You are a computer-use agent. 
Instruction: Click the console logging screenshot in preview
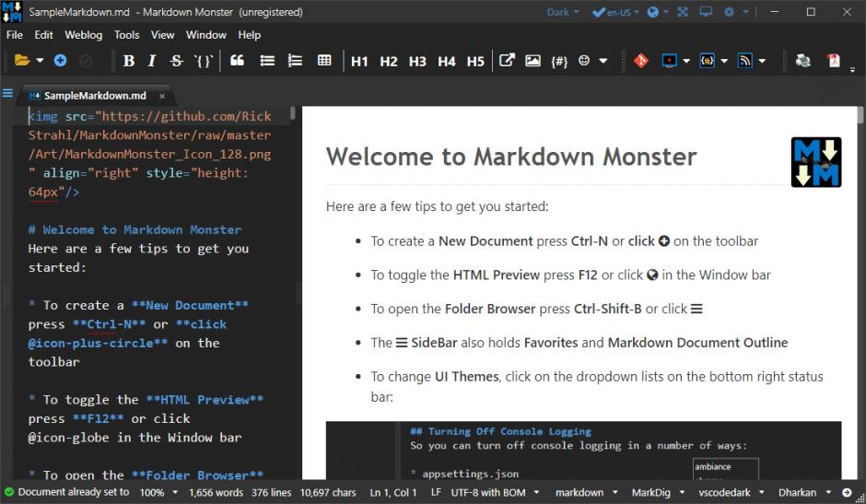click(x=584, y=451)
